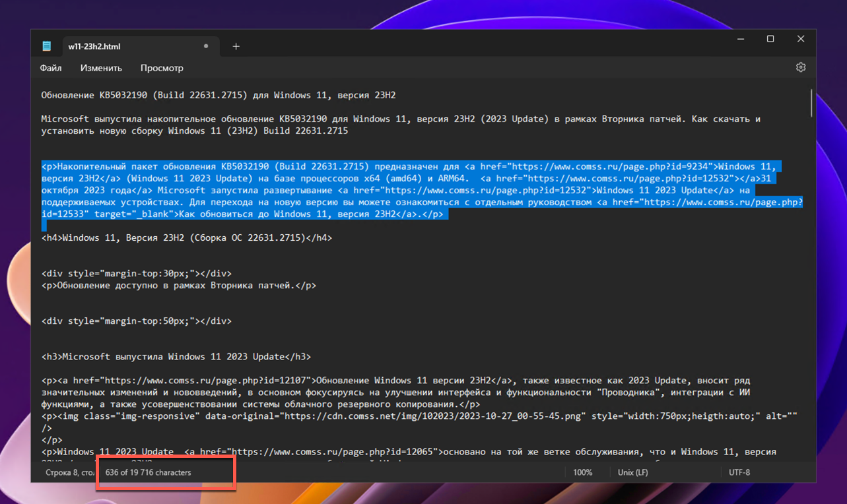Click the img tag line with class "img-responsive"
847x504 pixels.
click(419, 422)
